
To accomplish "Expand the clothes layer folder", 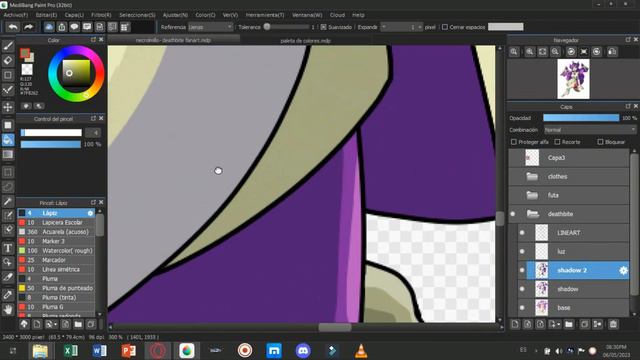I will (x=532, y=176).
